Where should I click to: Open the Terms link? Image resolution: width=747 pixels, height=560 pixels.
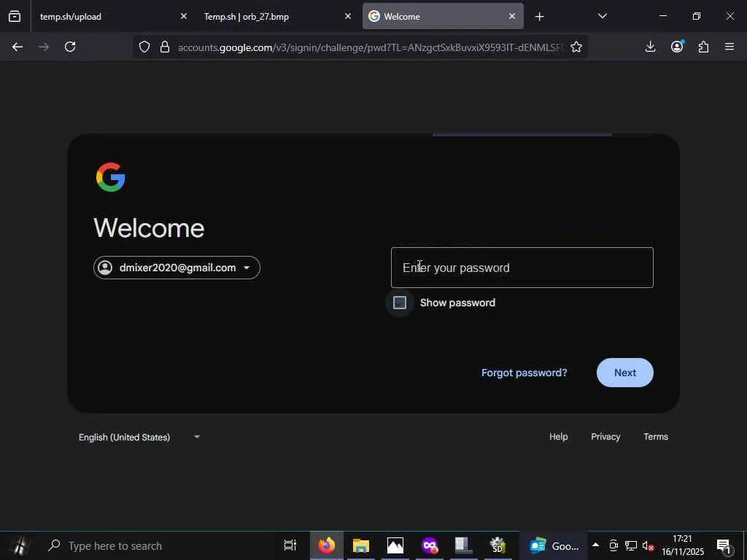point(656,437)
